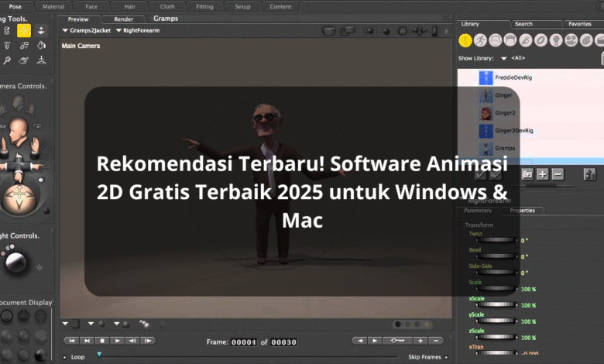Click the Stop playback button
Screen dimensions: 604x364
pyautogui.click(x=102, y=341)
